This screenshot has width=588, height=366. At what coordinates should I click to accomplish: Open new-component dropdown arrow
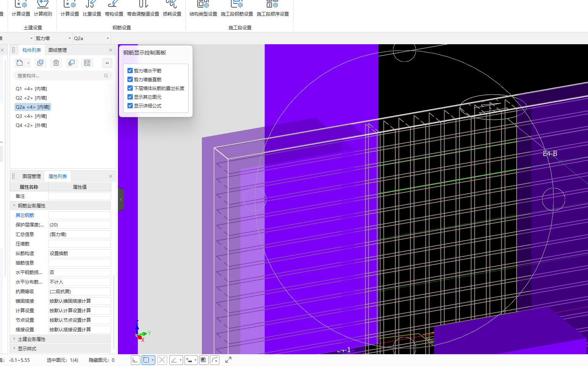pyautogui.click(x=28, y=63)
